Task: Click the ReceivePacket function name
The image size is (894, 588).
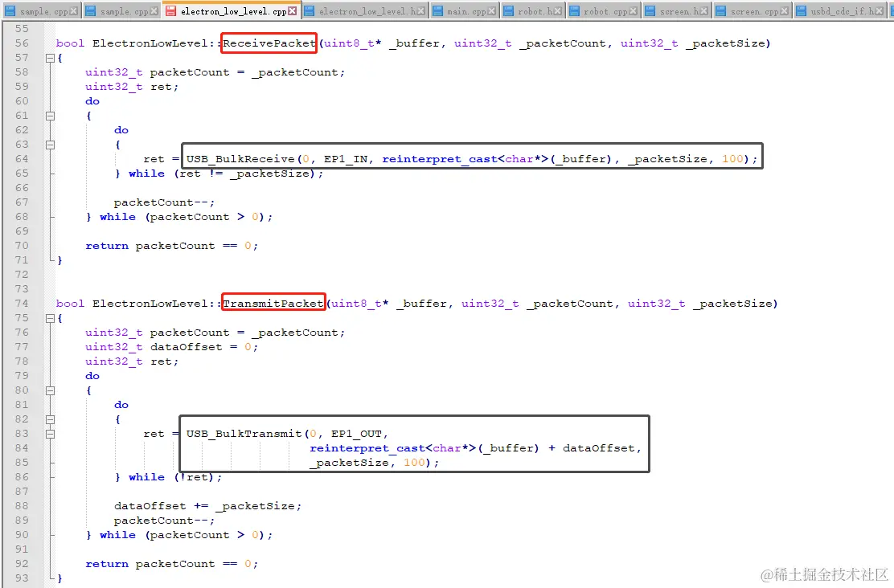Action: [x=269, y=43]
